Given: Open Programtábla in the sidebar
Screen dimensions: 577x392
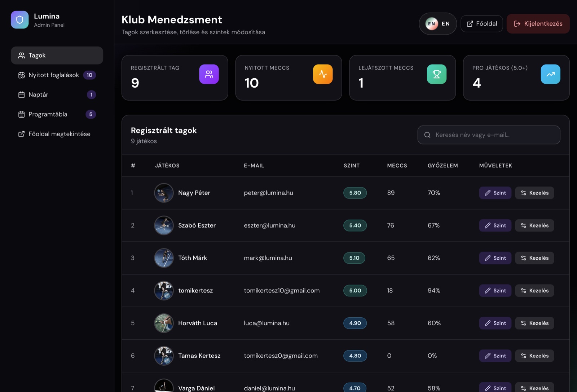Looking at the screenshot, I should point(57,114).
